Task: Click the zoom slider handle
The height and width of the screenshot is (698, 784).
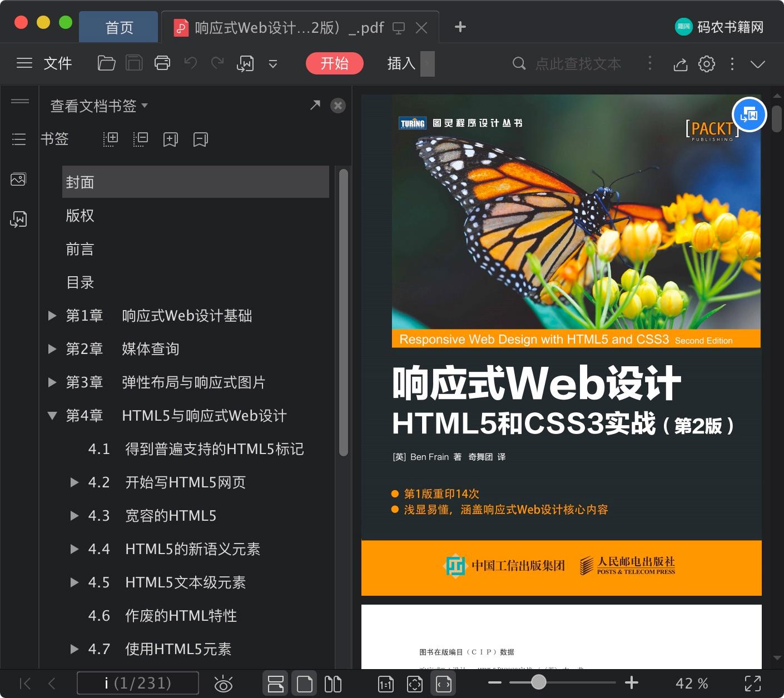Action: coord(538,682)
